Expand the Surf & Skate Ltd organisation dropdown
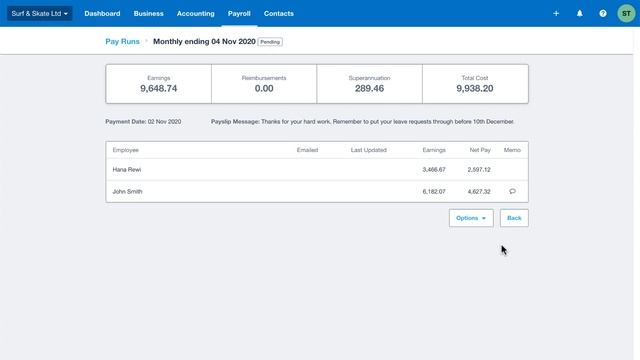640x360 pixels. (40, 13)
